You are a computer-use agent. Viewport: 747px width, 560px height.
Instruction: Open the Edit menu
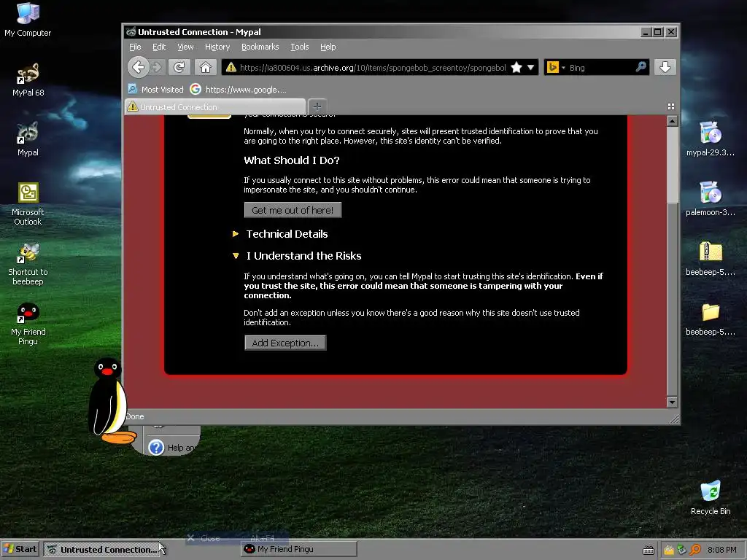pos(158,47)
